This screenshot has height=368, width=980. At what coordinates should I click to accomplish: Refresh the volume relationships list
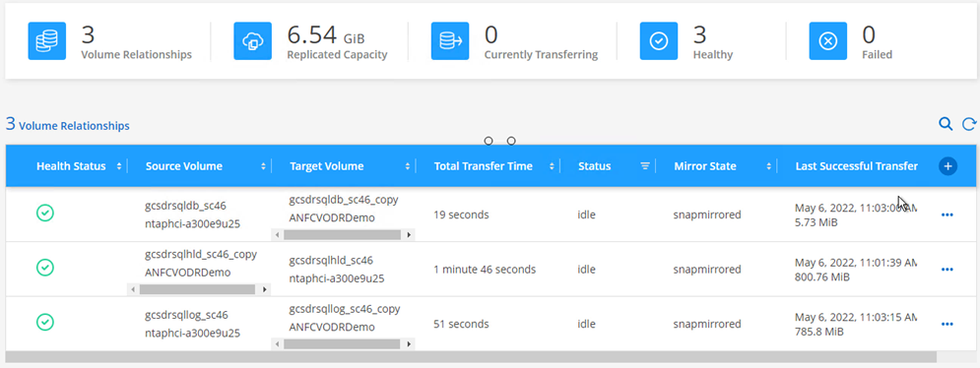[x=969, y=124]
